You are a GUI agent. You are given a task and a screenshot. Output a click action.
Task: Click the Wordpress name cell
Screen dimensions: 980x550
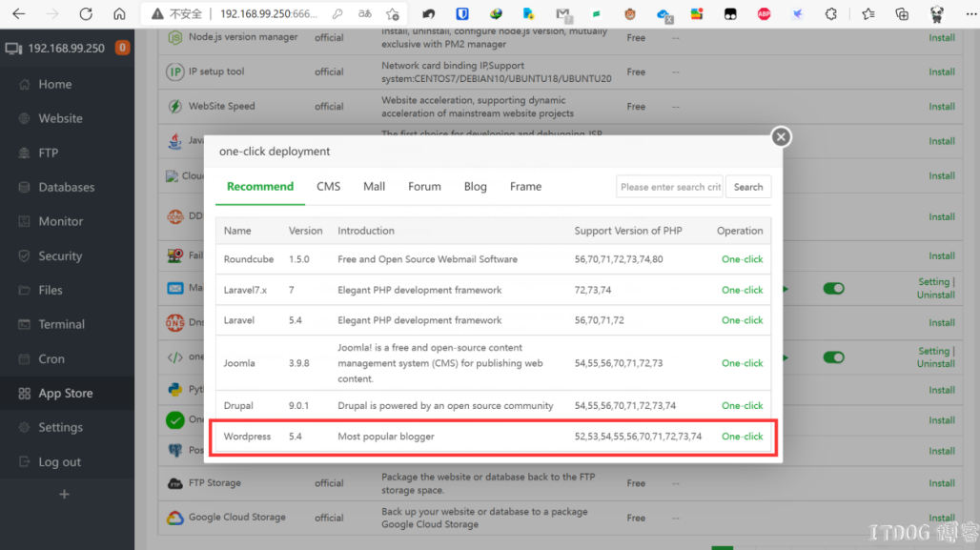248,437
